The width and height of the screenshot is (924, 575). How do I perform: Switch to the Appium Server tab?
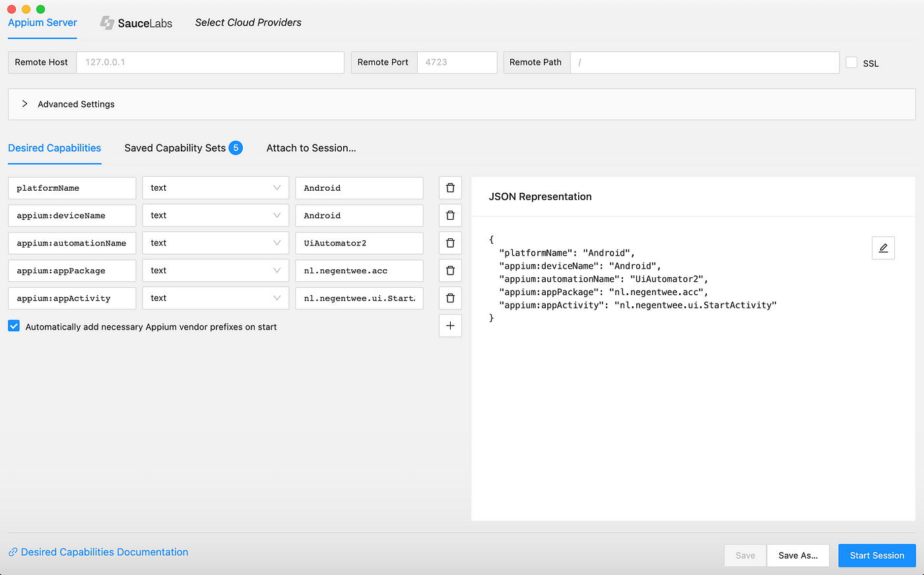point(42,22)
